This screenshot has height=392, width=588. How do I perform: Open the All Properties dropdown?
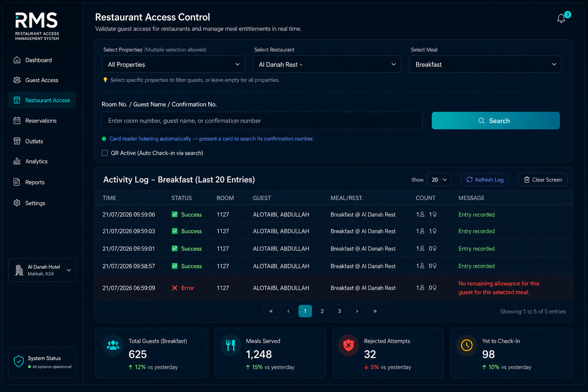pyautogui.click(x=173, y=64)
